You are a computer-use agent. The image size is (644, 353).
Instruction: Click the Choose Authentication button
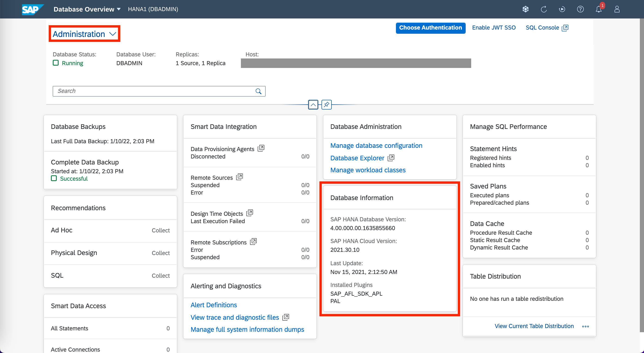tap(430, 28)
